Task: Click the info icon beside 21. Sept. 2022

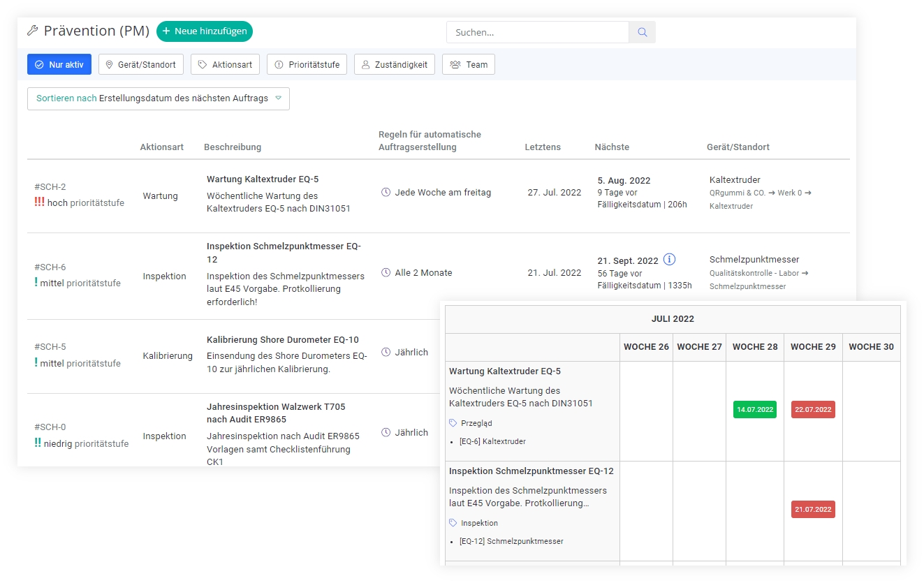Action: (669, 260)
